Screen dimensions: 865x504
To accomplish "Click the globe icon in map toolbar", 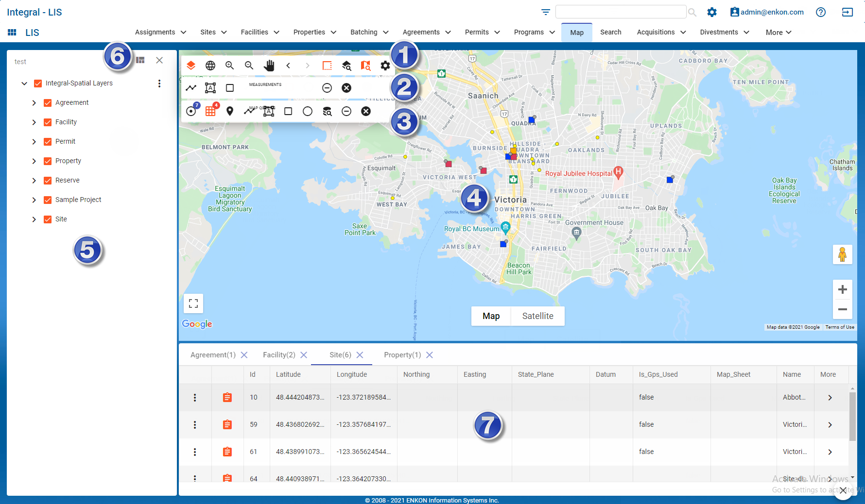I will tap(210, 66).
